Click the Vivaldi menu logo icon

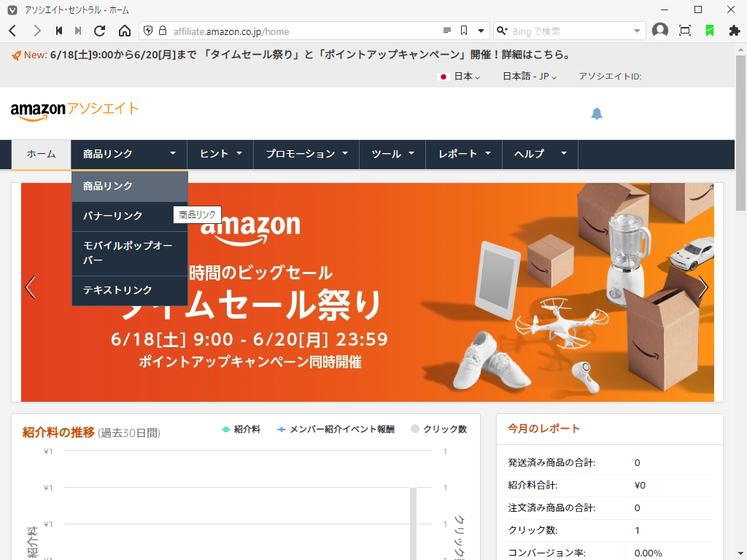[12, 10]
